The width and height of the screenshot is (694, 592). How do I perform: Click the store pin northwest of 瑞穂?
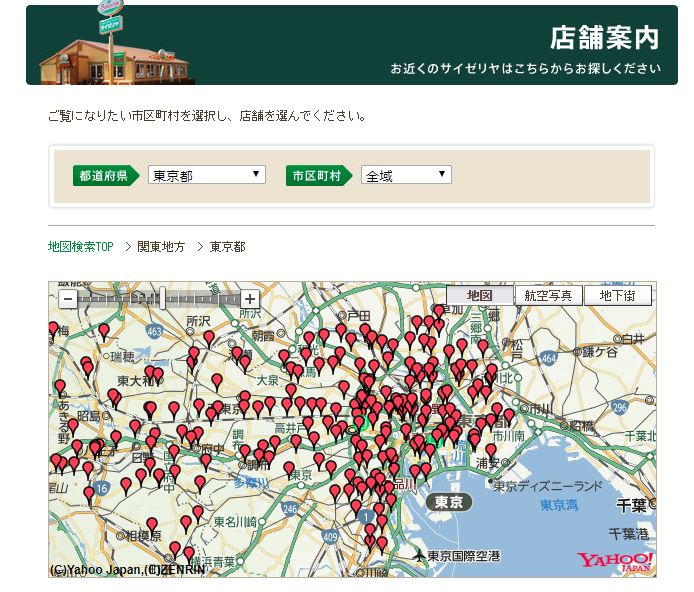pos(103,329)
